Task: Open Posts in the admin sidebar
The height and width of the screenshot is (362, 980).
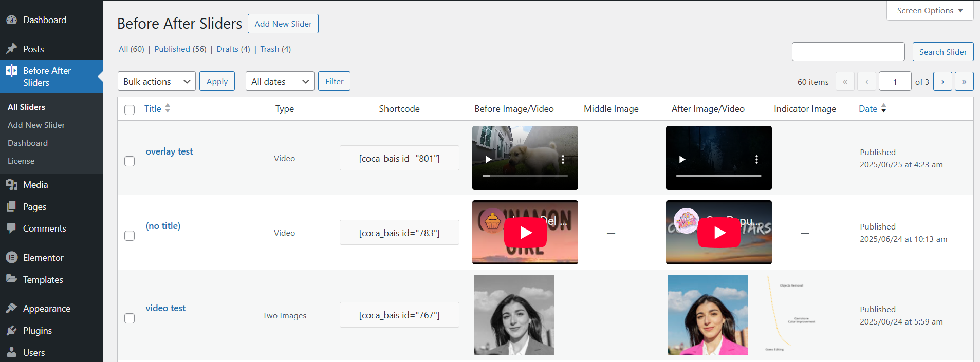Action: point(33,49)
